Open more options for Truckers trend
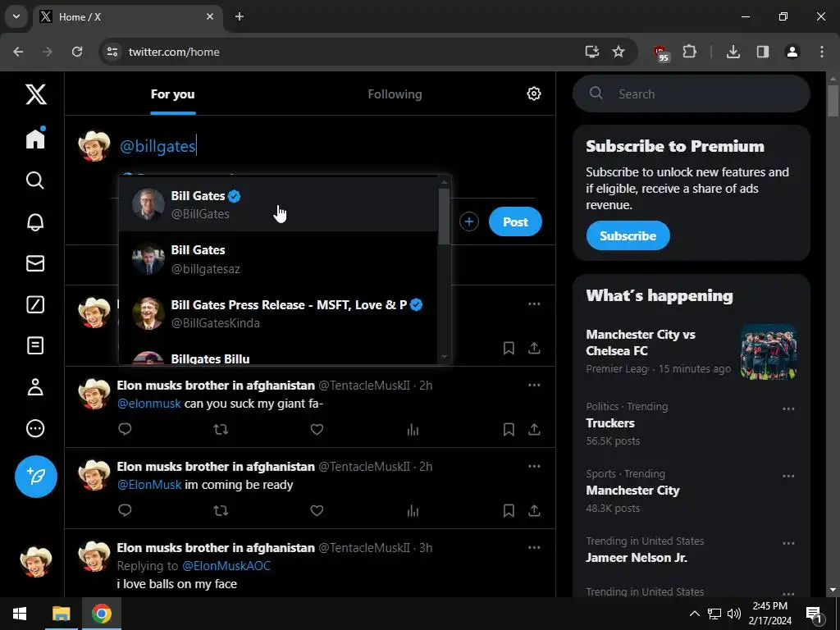This screenshot has height=630, width=840. pyautogui.click(x=788, y=409)
